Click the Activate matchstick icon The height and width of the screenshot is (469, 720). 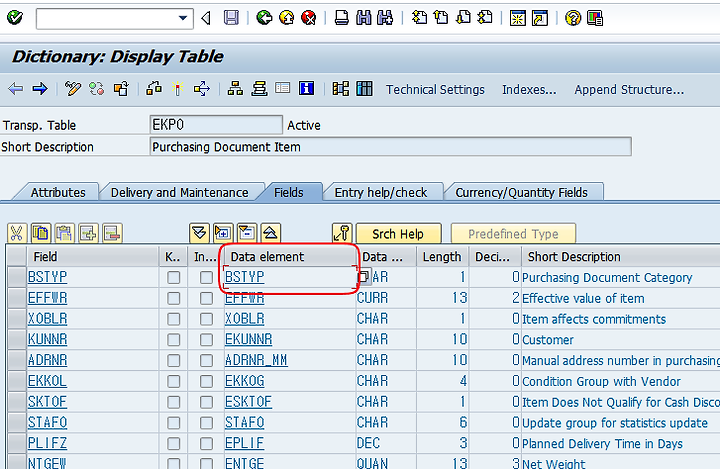click(x=177, y=89)
